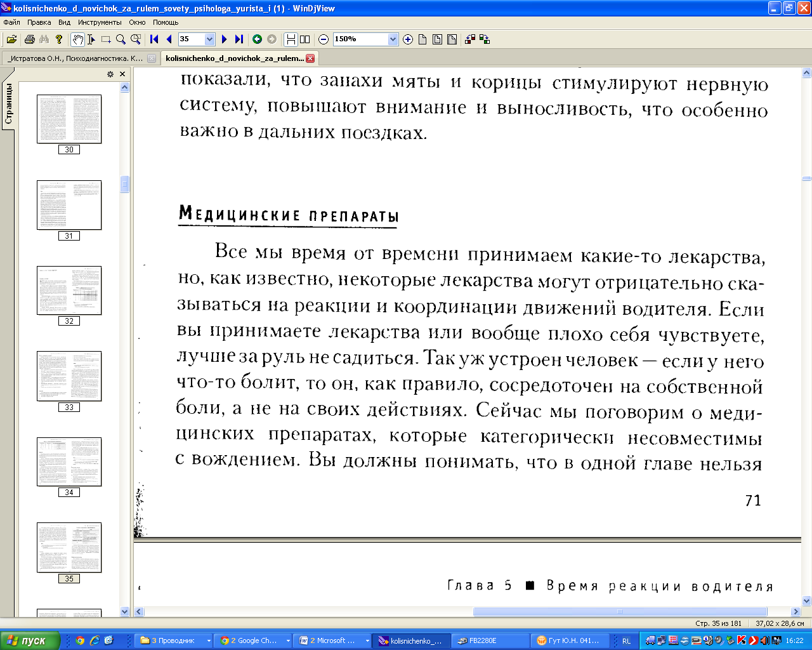Open the Файл menu

click(12, 22)
